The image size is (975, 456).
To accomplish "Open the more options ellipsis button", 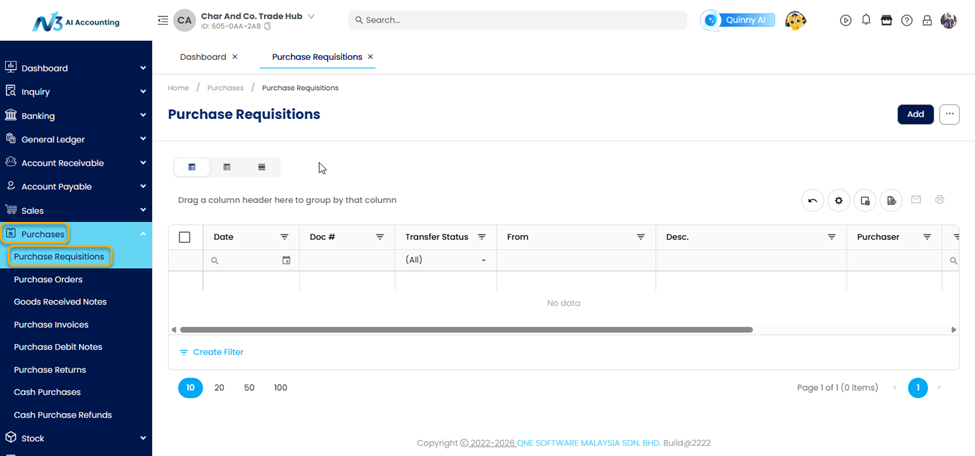I will pyautogui.click(x=950, y=114).
